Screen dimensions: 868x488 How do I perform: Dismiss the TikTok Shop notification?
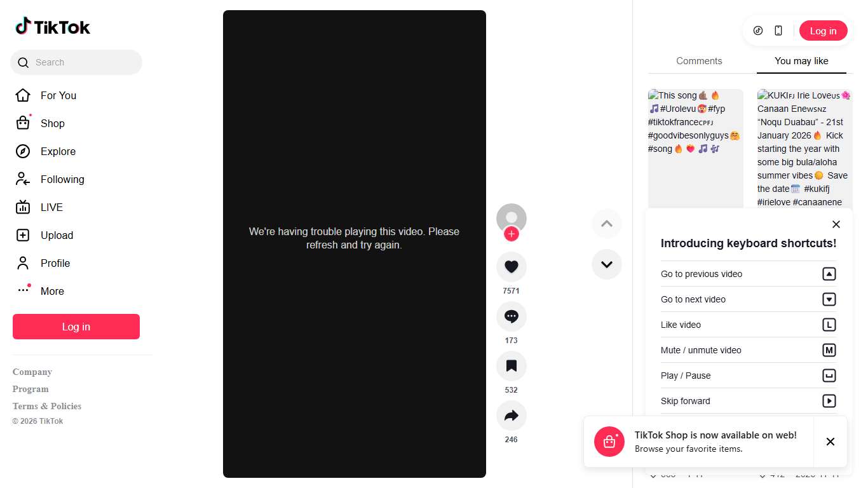(831, 442)
